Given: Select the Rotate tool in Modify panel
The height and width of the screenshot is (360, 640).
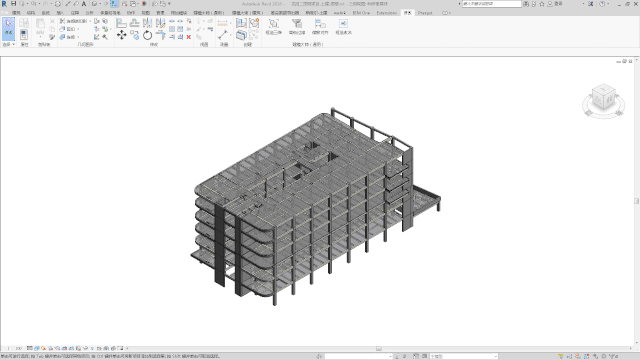Looking at the screenshot, I should click(x=147, y=36).
